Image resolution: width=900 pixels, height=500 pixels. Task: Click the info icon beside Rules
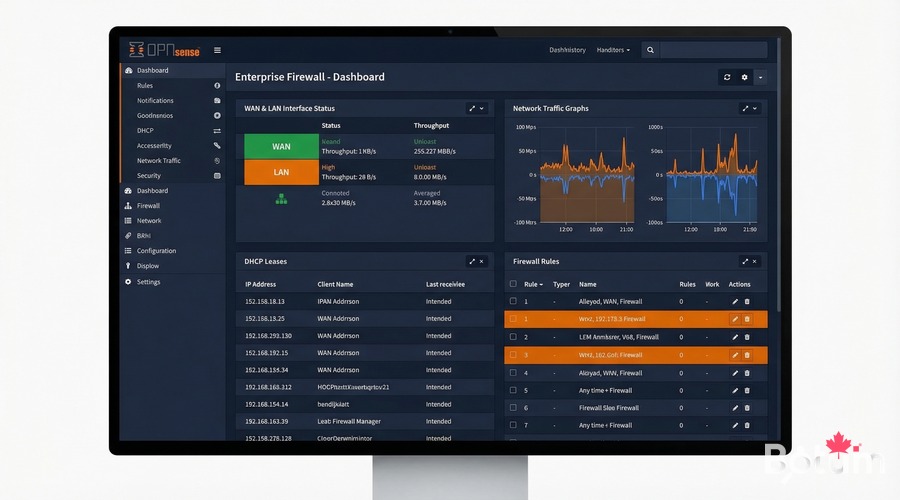(217, 86)
